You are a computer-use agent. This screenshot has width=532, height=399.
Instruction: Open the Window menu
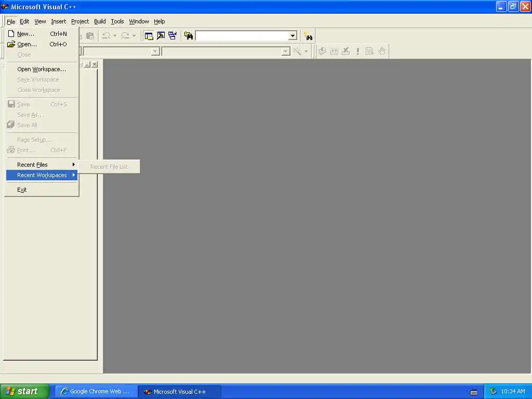(139, 21)
